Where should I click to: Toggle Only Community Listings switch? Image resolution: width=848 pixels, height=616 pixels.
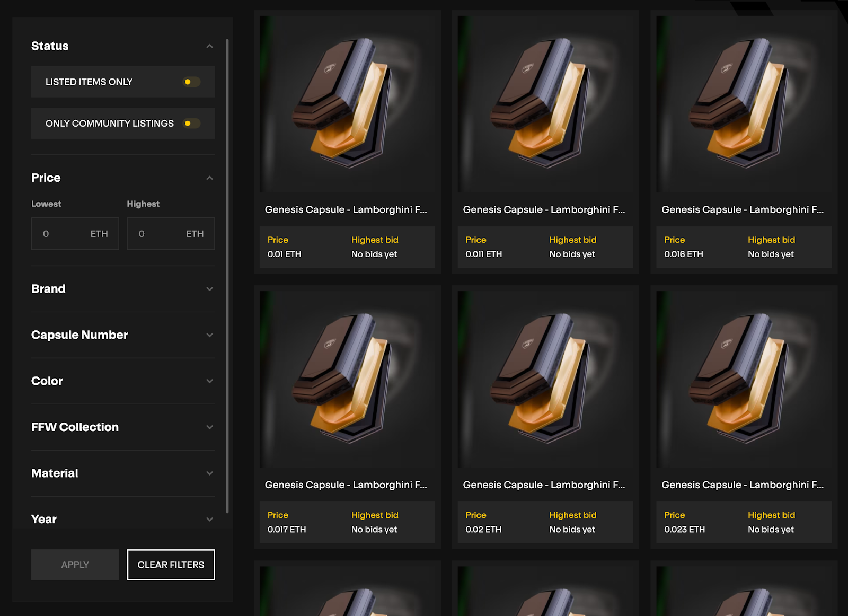[x=191, y=124]
